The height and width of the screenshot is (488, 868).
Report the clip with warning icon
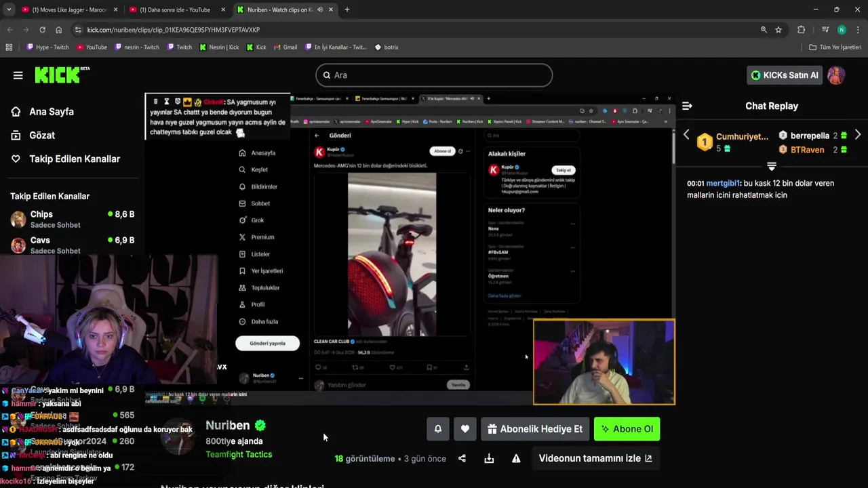(516, 459)
